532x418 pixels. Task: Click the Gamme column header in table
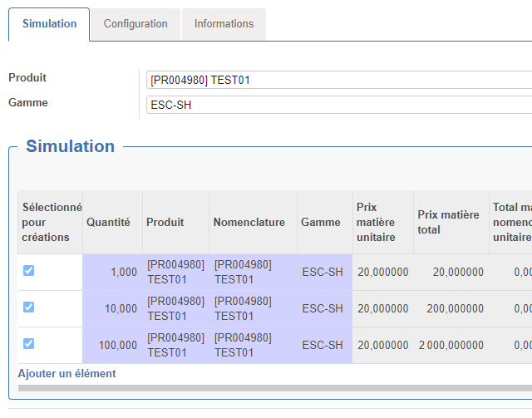point(321,223)
